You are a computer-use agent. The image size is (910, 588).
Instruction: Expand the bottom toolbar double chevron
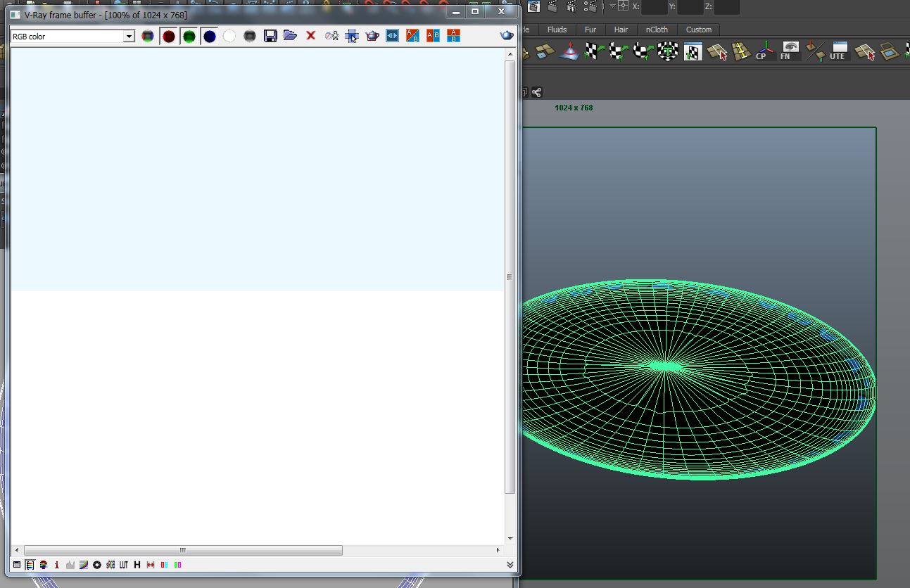pyautogui.click(x=510, y=565)
